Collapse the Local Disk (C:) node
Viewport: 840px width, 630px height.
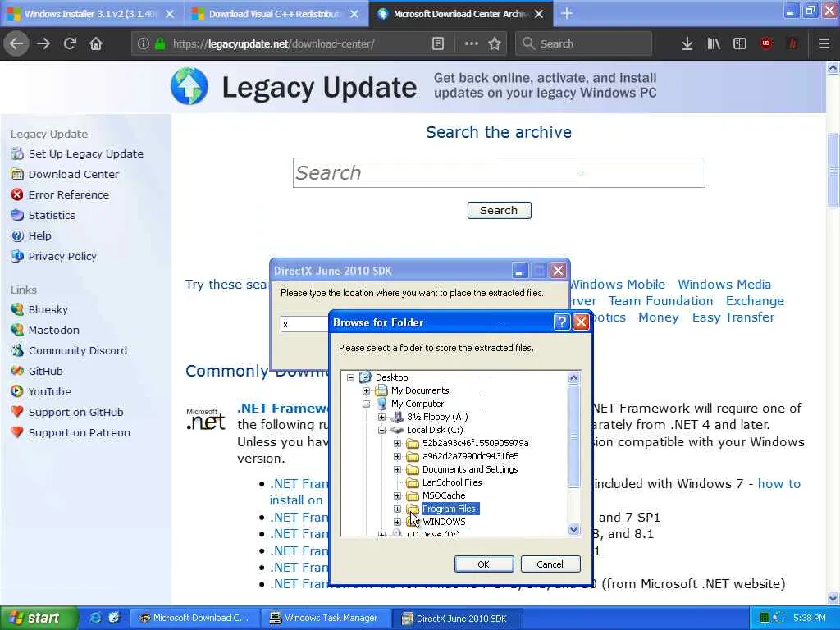381,430
